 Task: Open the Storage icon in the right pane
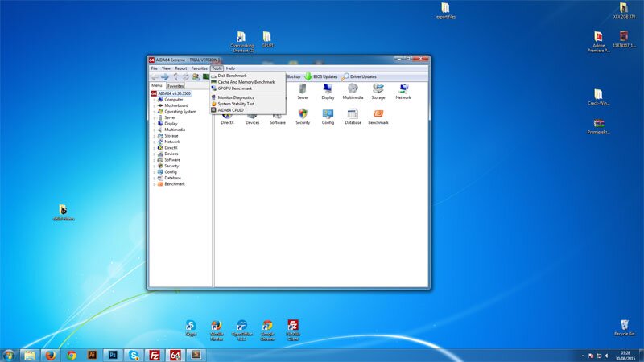coord(378,92)
